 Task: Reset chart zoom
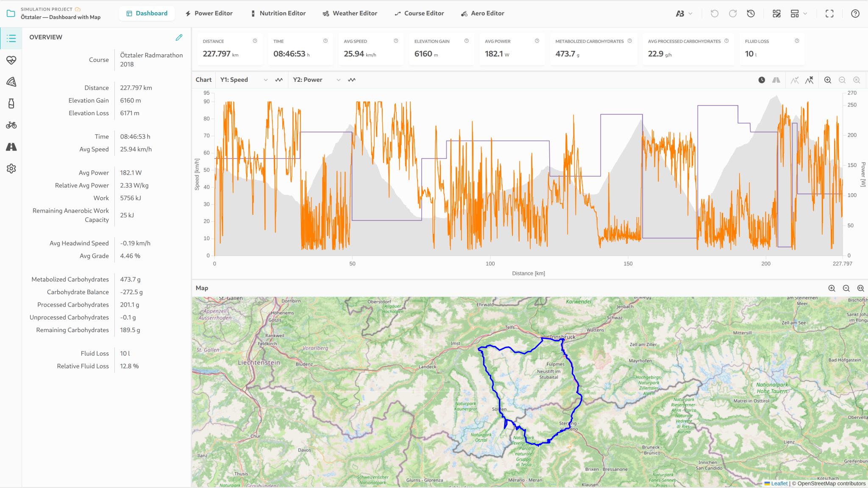857,80
